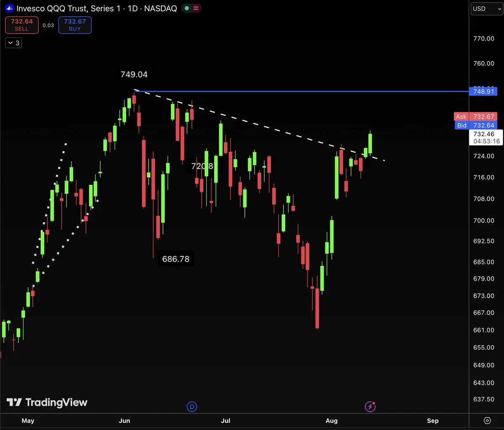504x430 pixels.
Task: Click the 749.04 high annotation label
Action: (134, 74)
